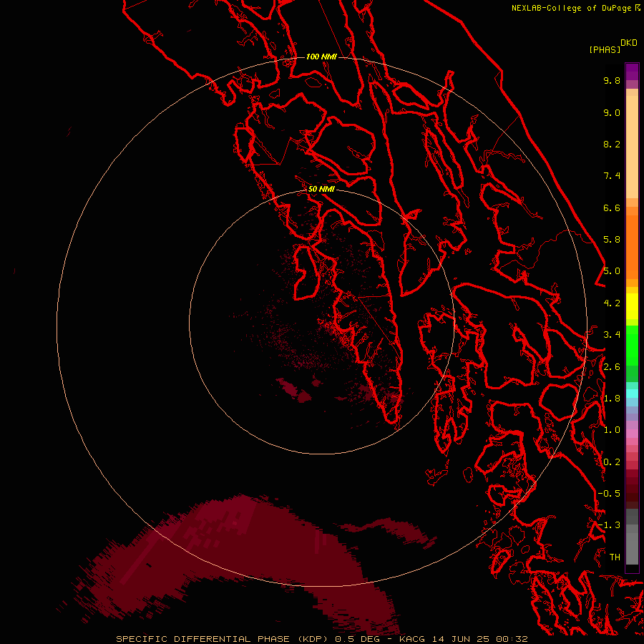Click the bright green color bar segment
This screenshot has width=644, height=644.
click(632, 346)
